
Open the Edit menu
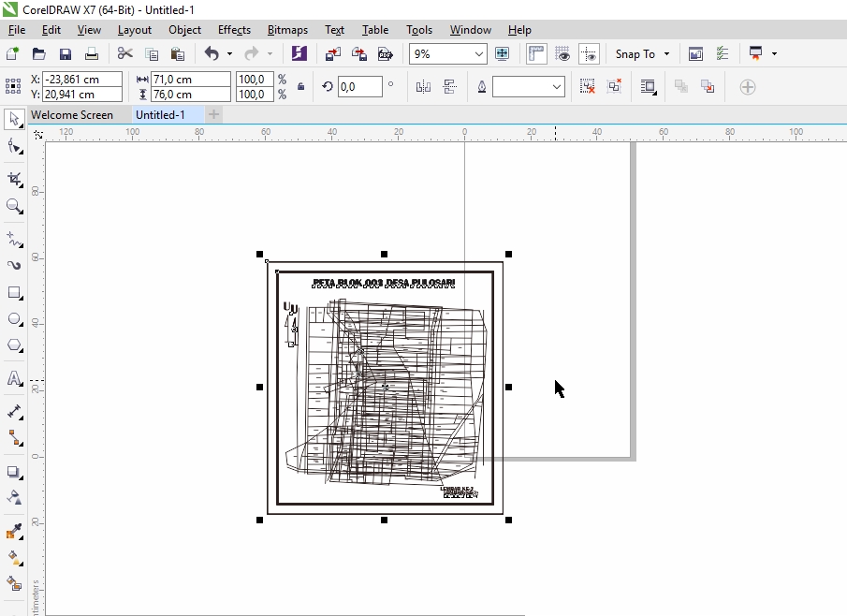(51, 30)
